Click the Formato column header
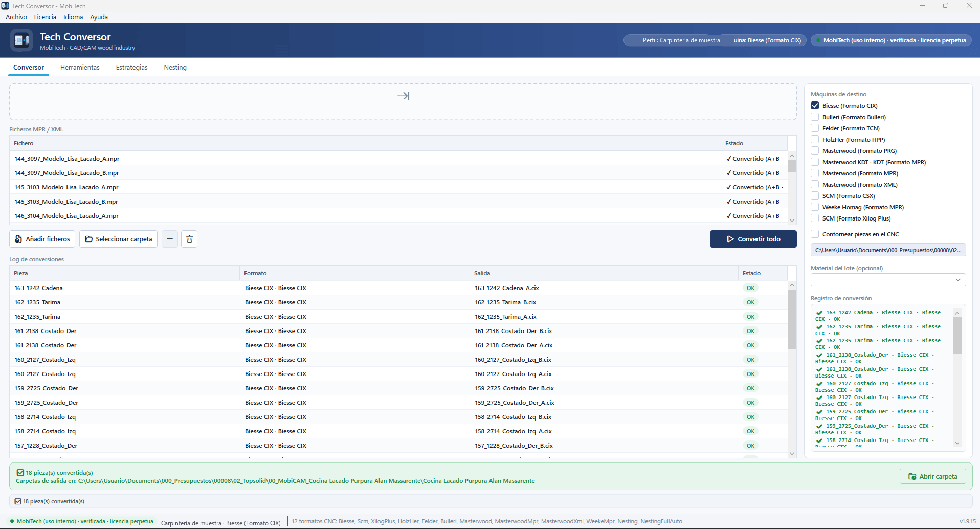The height and width of the screenshot is (529, 980). pos(354,273)
